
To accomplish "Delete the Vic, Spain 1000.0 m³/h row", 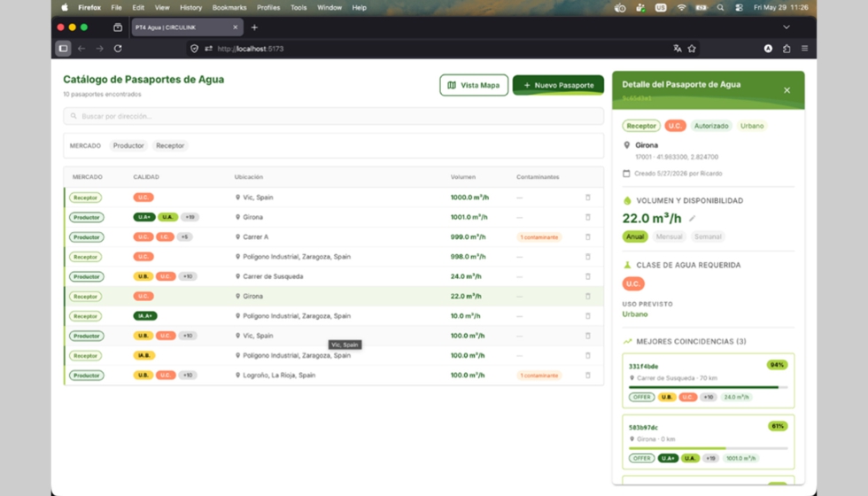I will [588, 197].
